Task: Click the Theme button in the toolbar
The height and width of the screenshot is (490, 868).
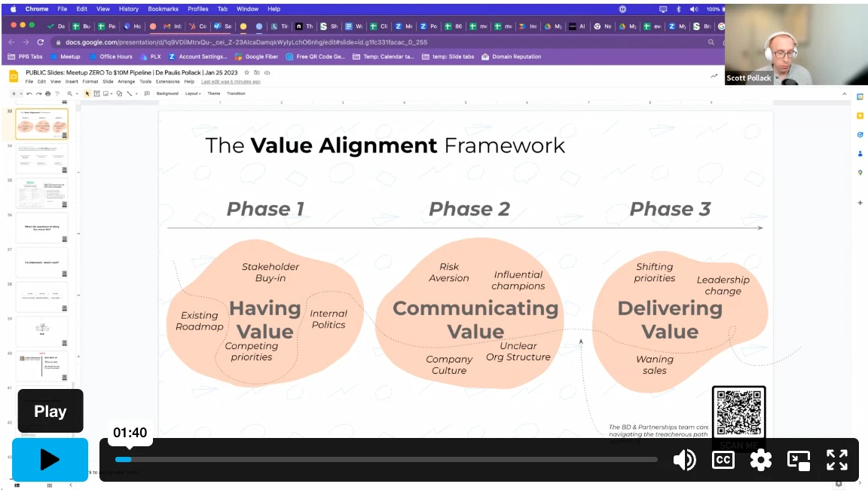Action: click(214, 93)
